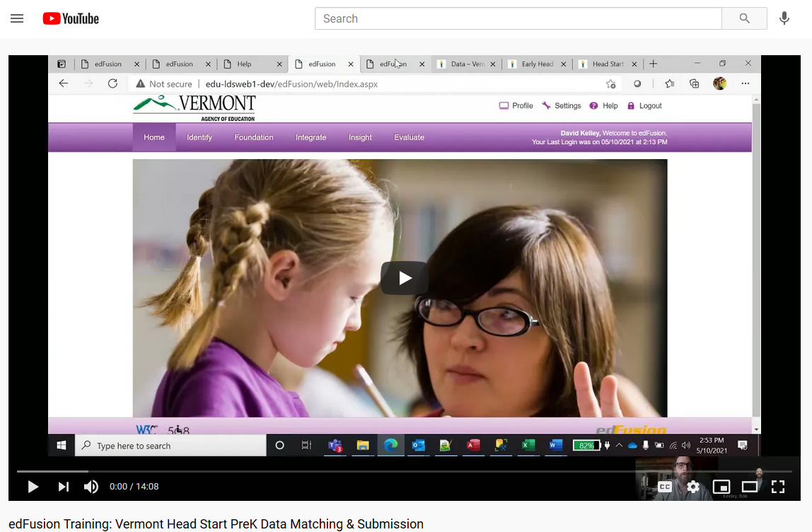Click the Logout link
Image resolution: width=812 pixels, height=532 pixels.
(x=645, y=105)
